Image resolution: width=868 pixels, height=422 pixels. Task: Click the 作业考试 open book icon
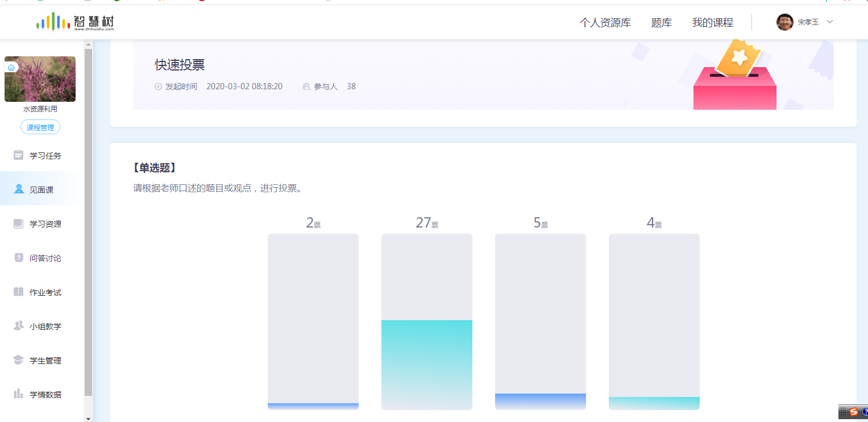pyautogui.click(x=18, y=292)
